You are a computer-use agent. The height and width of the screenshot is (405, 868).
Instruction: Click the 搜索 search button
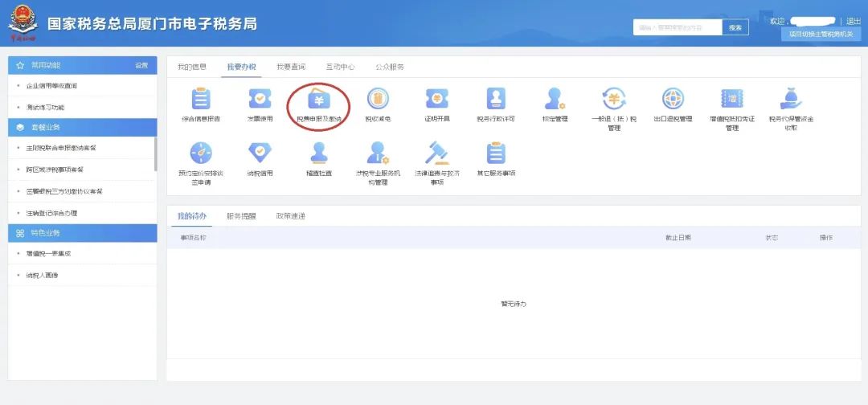[x=735, y=27]
